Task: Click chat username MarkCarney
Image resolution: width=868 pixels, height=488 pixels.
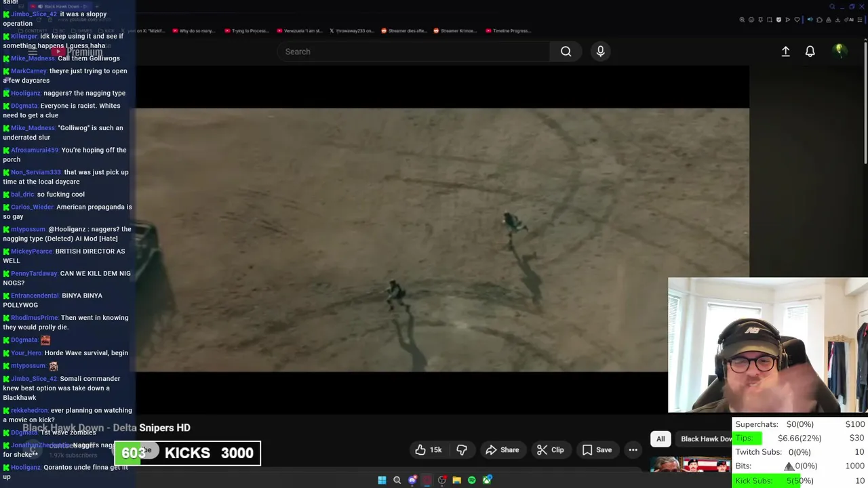Action: [28, 71]
